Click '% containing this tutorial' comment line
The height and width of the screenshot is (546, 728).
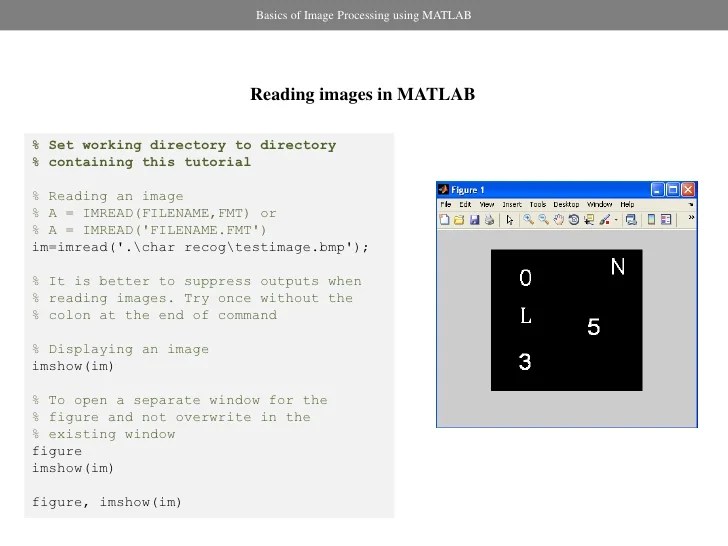coord(141,162)
